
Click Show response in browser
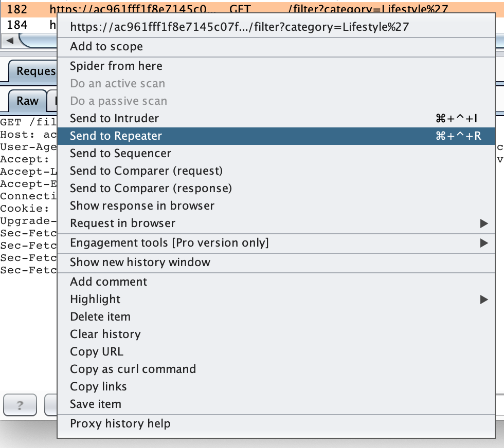coord(276,206)
